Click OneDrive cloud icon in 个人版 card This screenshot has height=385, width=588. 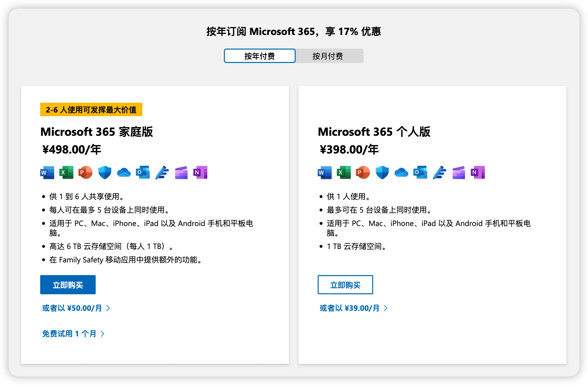click(401, 172)
